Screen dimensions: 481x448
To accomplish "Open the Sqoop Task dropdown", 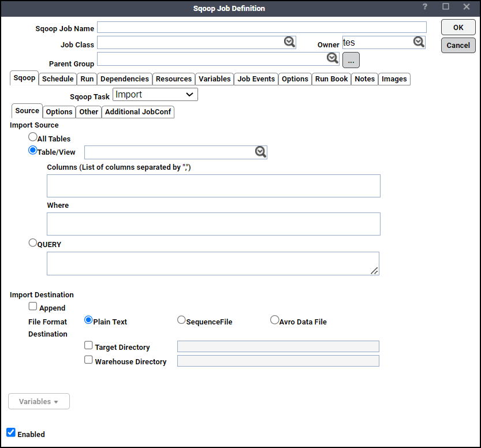I will pos(155,95).
